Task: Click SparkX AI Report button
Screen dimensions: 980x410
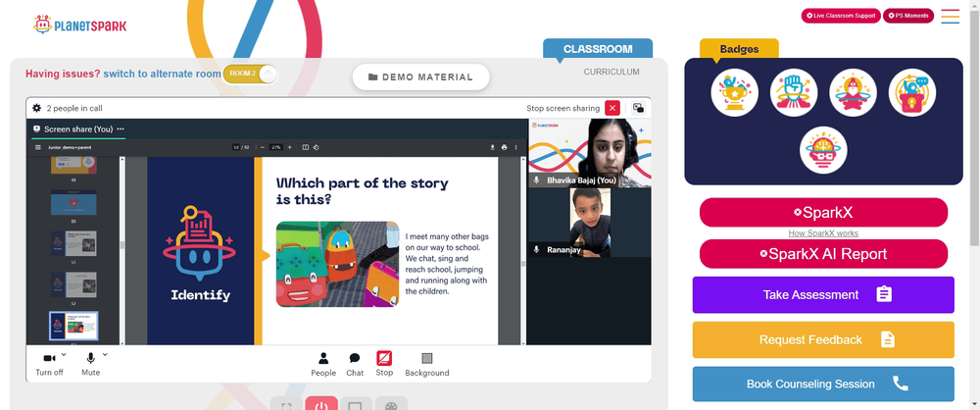Action: (823, 253)
